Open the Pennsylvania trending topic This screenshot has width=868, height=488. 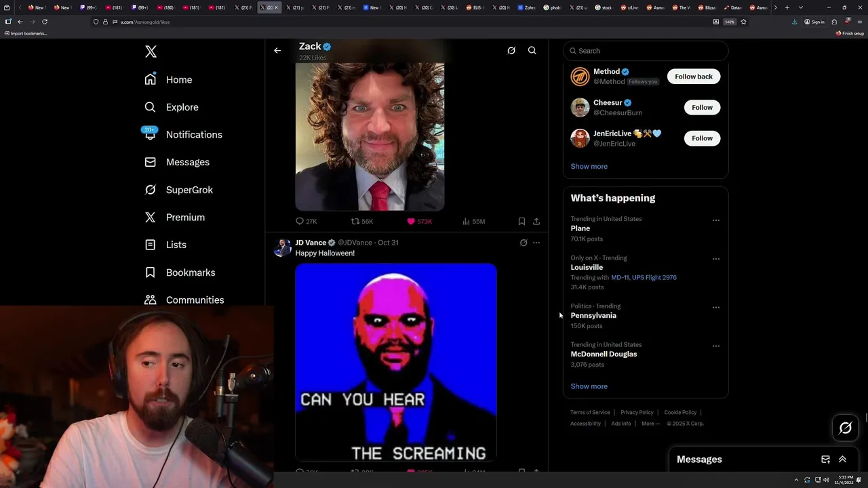coord(593,315)
